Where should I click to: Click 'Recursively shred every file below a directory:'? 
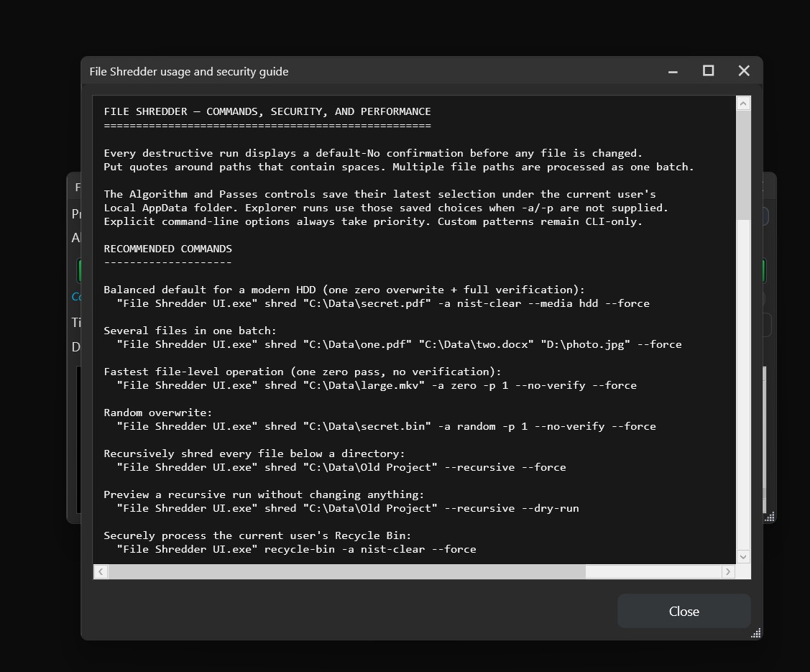254,454
